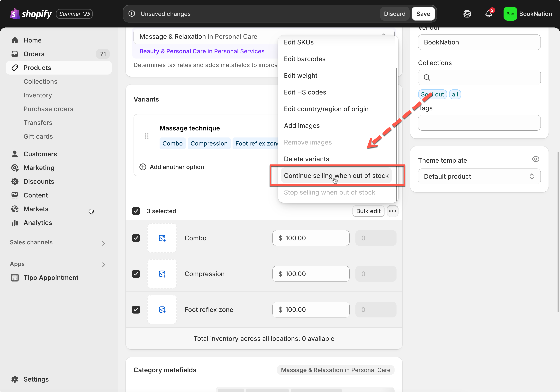This screenshot has width=560, height=392.
Task: Click the add image icon for the Combo variant
Action: coord(162,238)
